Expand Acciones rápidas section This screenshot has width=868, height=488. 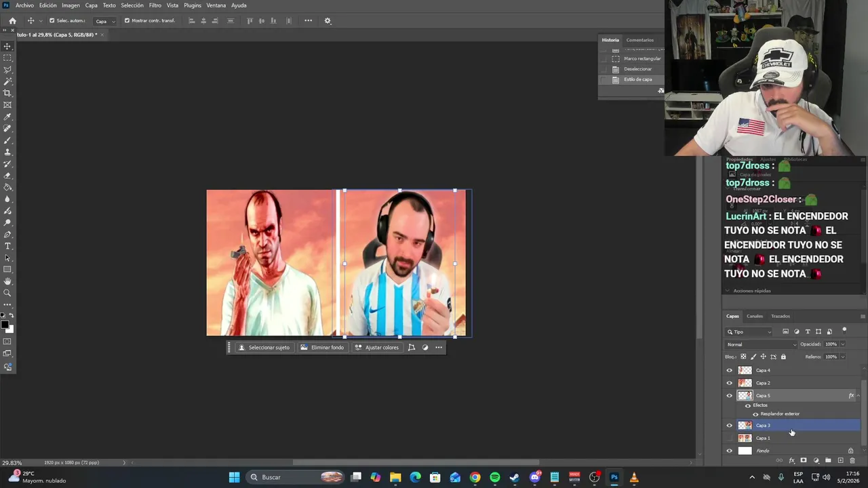(x=728, y=291)
